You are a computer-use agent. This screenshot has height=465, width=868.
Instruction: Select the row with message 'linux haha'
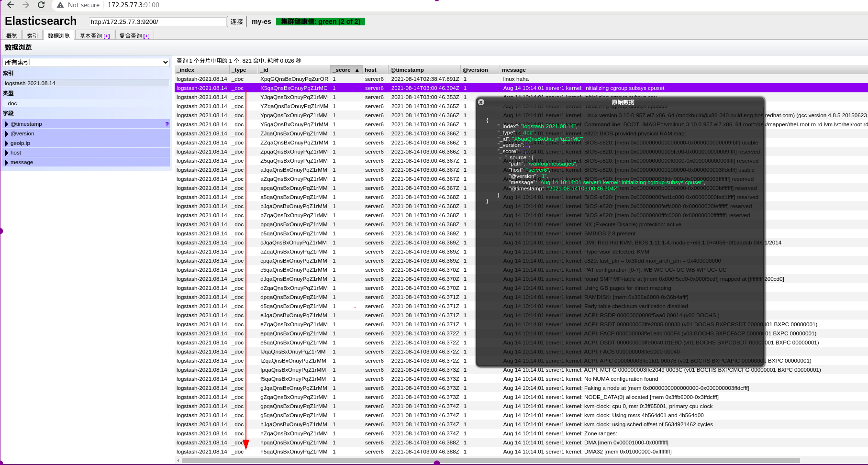coord(521,79)
